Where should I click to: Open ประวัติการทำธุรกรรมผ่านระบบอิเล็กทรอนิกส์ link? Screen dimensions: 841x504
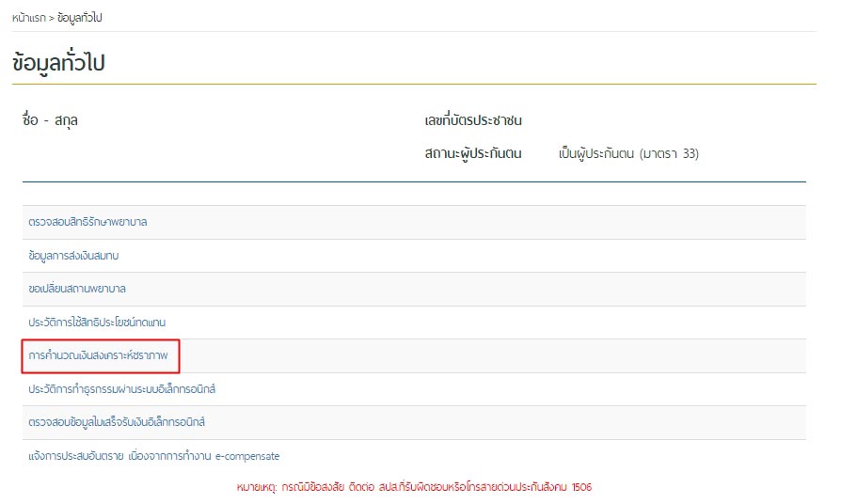121,388
